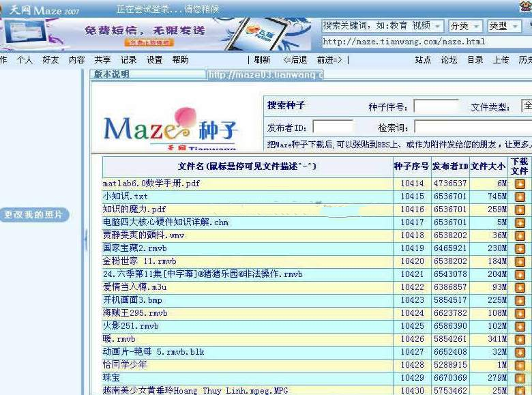Download 金粉世家 11.rmvb via its icon

[x=520, y=262]
